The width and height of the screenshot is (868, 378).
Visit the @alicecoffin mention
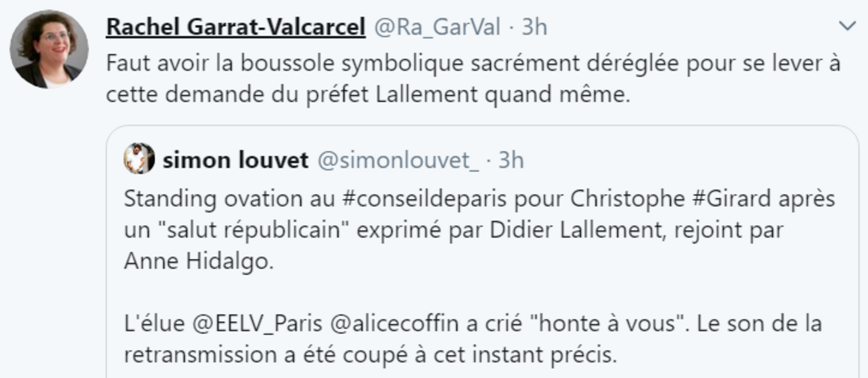pyautogui.click(x=394, y=324)
